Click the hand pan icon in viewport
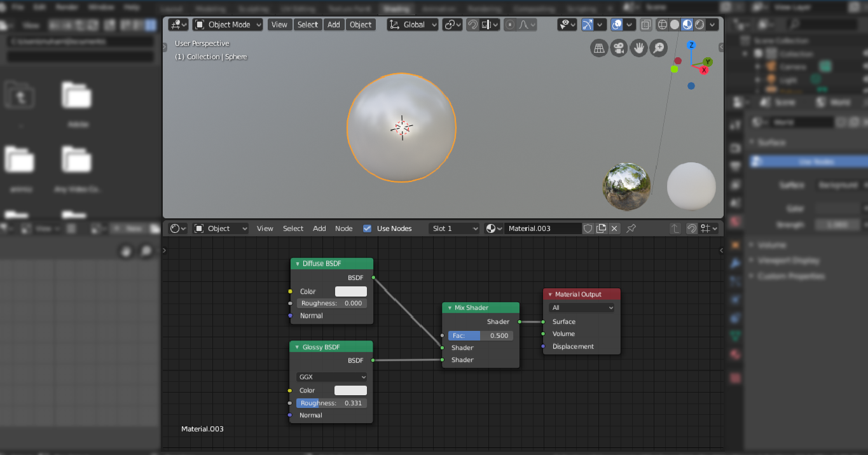Viewport: 868px width, 455px height. [638, 48]
